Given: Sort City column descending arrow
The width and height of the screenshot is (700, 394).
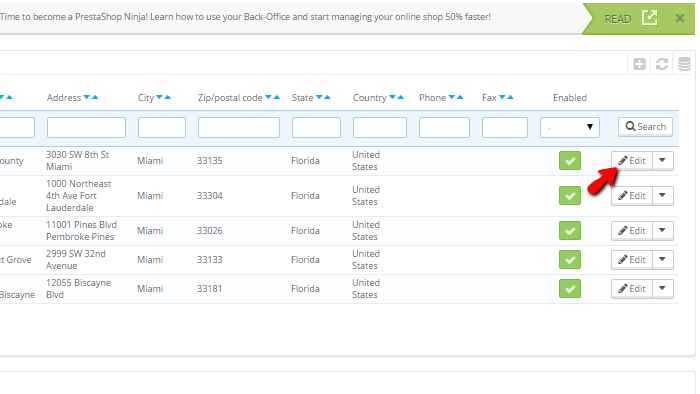Looking at the screenshot, I should (x=159, y=97).
